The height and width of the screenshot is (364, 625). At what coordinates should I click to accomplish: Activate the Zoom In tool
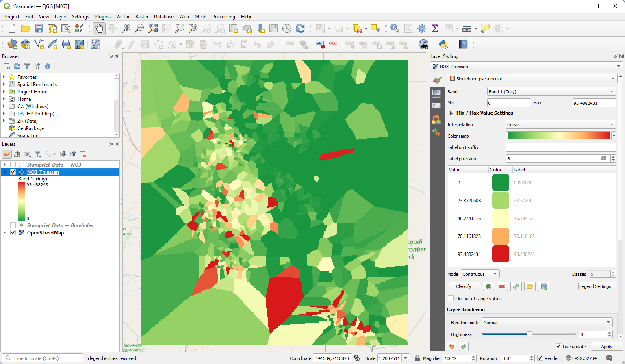(126, 28)
